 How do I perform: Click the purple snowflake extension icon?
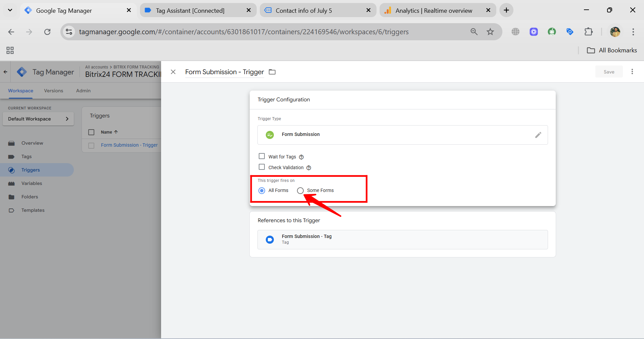point(534,32)
